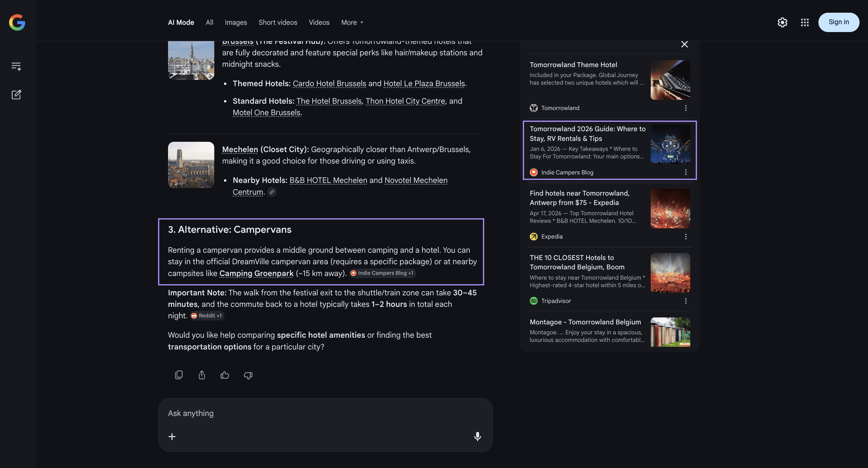Open AI Mode history sidebar icon

coord(16,66)
